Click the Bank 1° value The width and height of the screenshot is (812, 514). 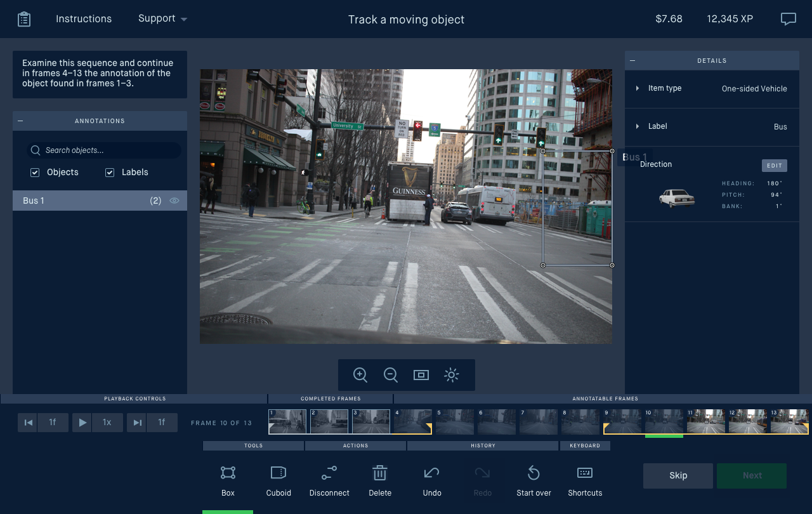point(777,206)
